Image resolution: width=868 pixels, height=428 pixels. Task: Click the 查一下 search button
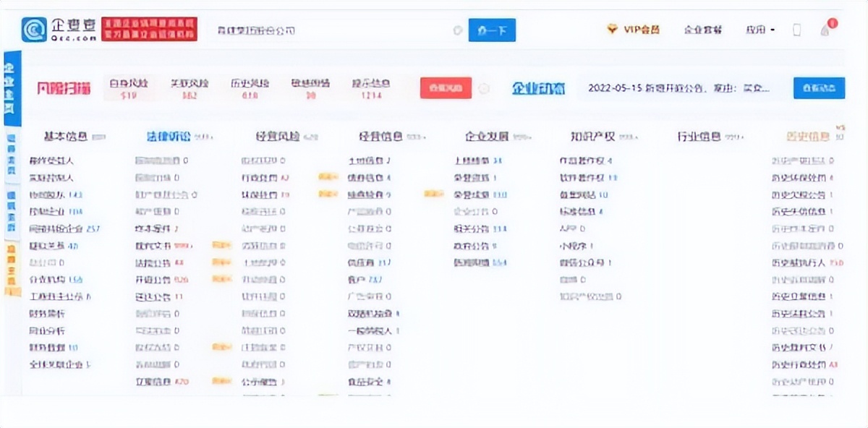[492, 30]
